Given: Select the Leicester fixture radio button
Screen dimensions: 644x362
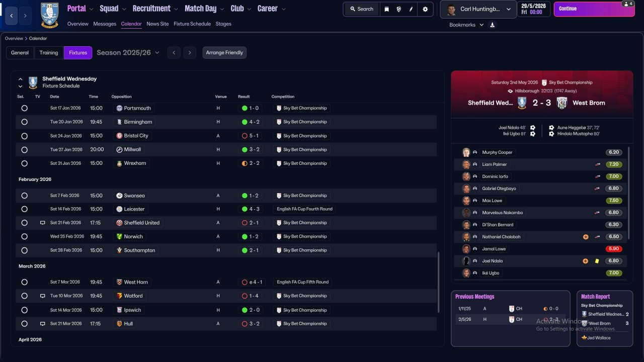Looking at the screenshot, I should tap(24, 209).
